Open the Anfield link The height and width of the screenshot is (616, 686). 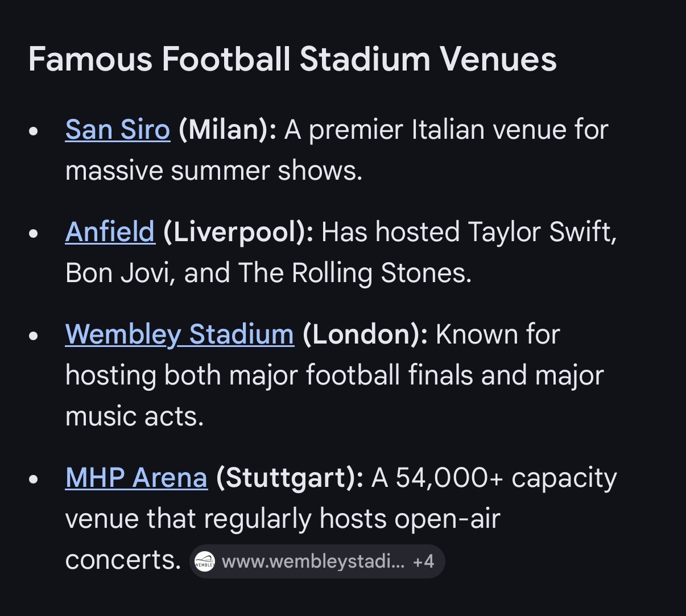coord(110,232)
